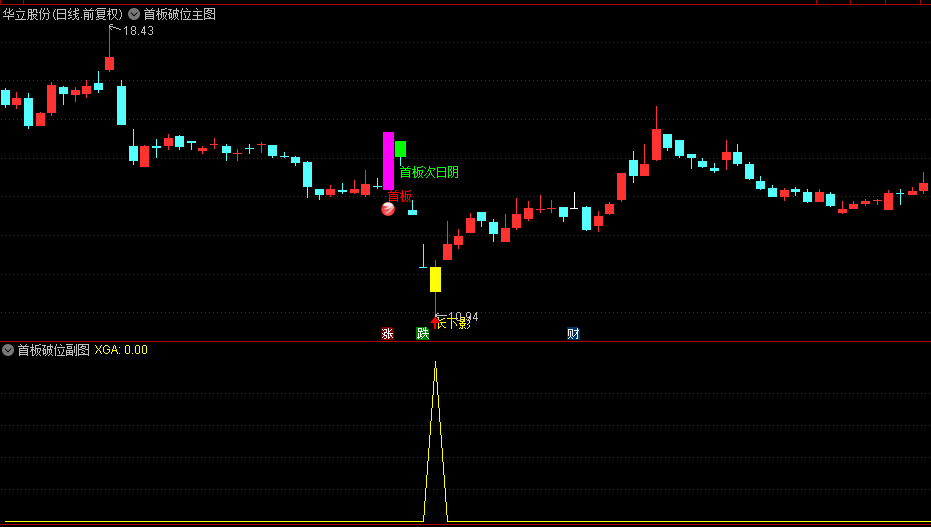931x527 pixels.
Task: Click the 10.94 low price label
Action: [x=463, y=317]
